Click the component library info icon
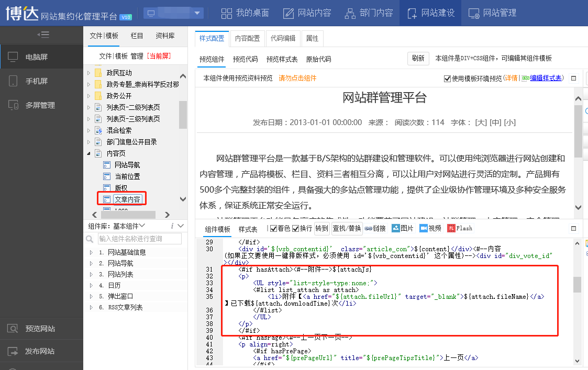 (x=172, y=226)
